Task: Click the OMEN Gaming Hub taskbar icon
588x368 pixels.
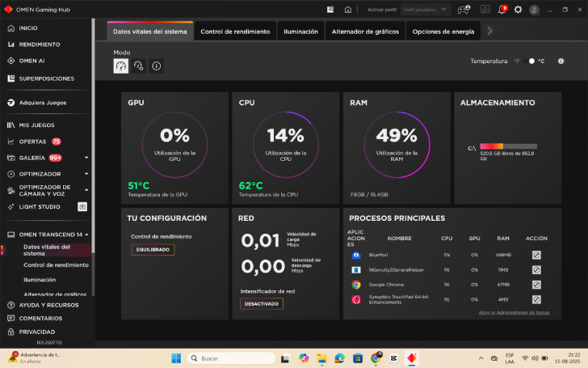Action: tap(411, 358)
